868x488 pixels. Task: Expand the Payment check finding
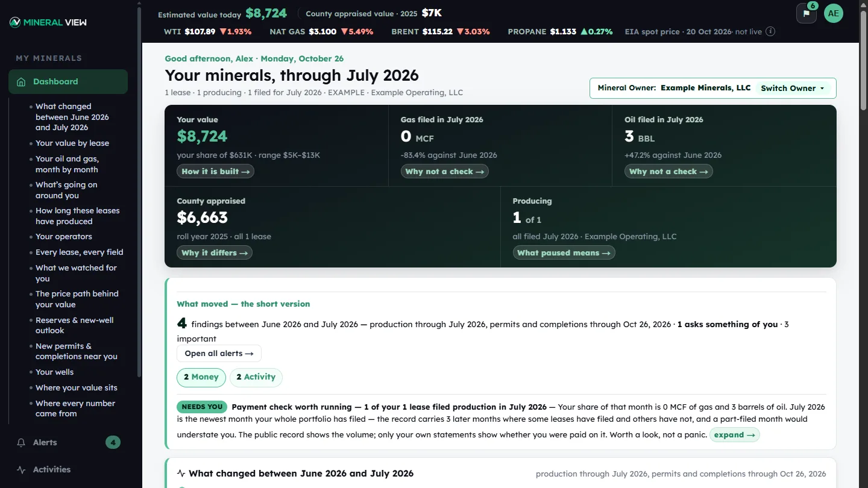coord(734,435)
